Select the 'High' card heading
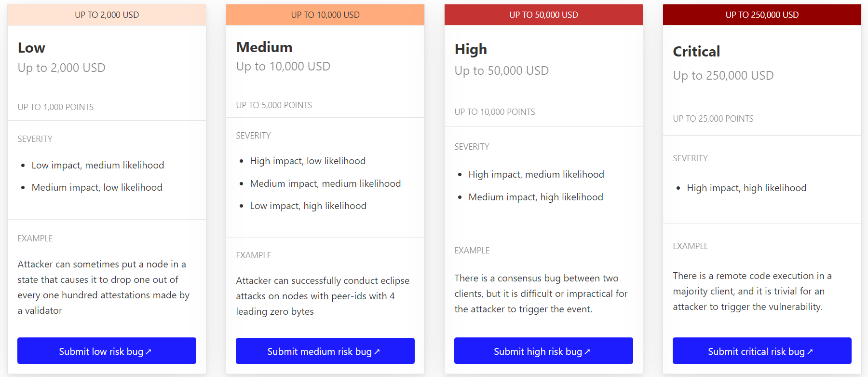868x377 pixels. 471,49
